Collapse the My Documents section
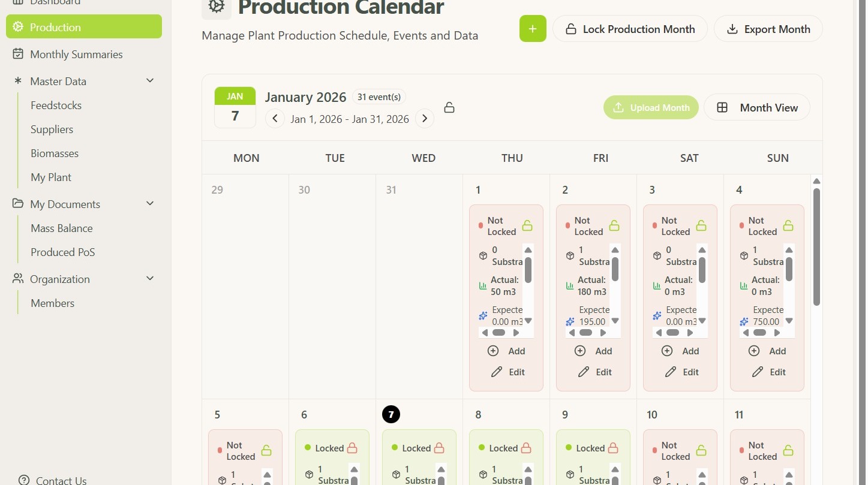This screenshot has height=485, width=868. pos(150,204)
